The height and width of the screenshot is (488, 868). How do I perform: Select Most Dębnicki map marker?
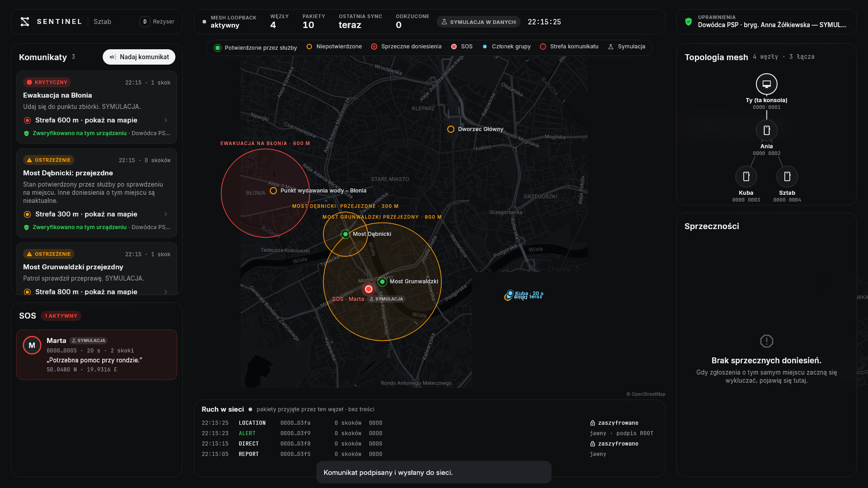pyautogui.click(x=345, y=234)
